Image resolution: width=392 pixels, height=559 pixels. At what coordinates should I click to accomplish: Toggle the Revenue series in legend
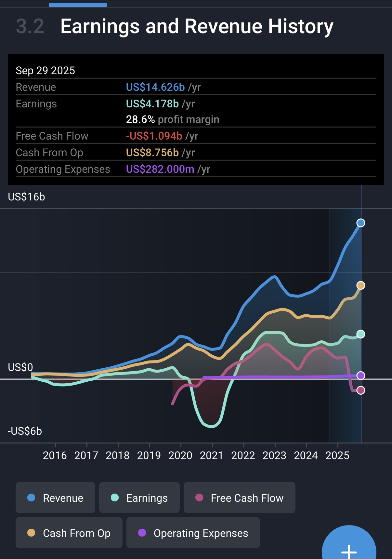(55, 498)
